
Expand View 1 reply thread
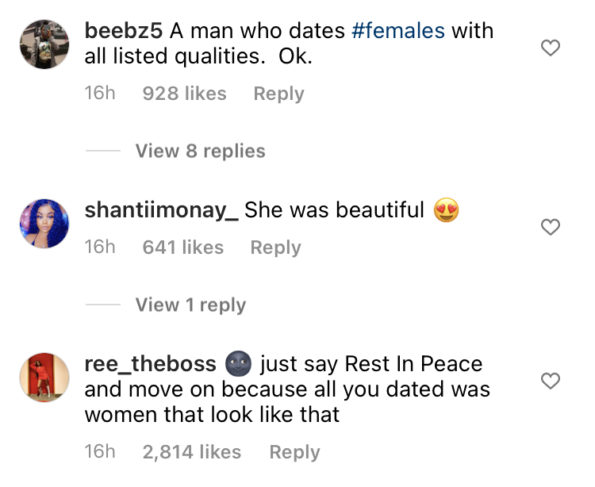point(190,305)
